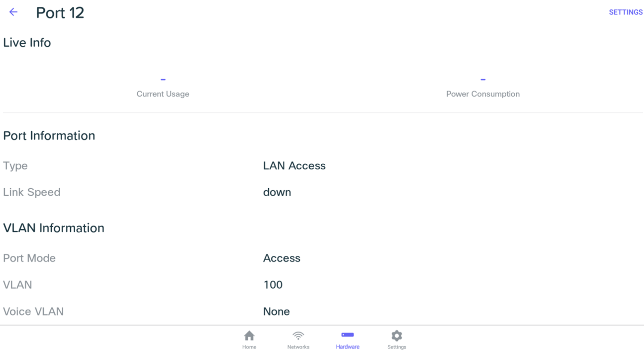Tap the Power Consumption dash indicator
The height and width of the screenshot is (351, 644).
pyautogui.click(x=482, y=79)
